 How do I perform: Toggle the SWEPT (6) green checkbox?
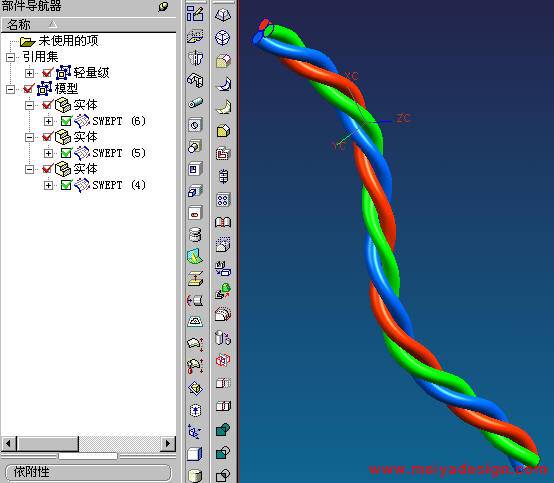(66, 121)
